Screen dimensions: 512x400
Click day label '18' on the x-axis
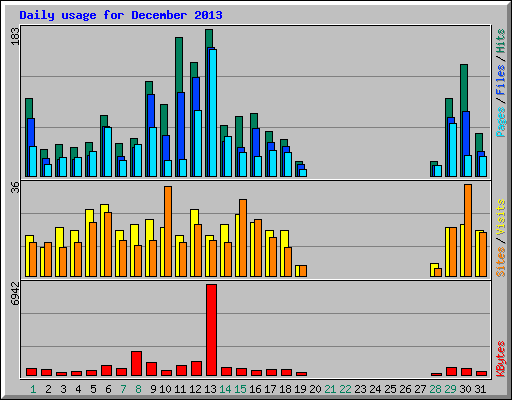point(285,389)
